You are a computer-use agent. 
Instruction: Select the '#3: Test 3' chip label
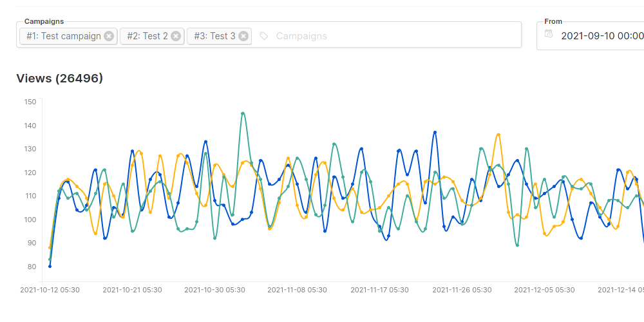[x=214, y=36]
